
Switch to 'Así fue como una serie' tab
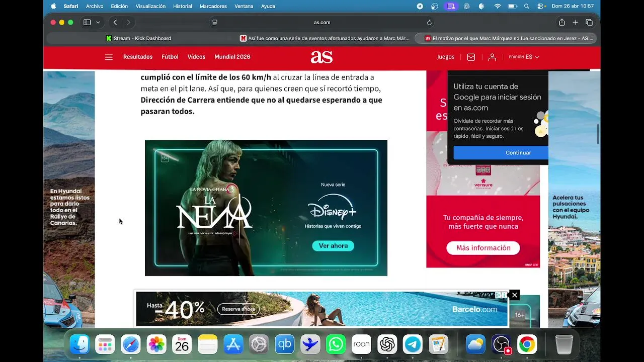(325, 38)
